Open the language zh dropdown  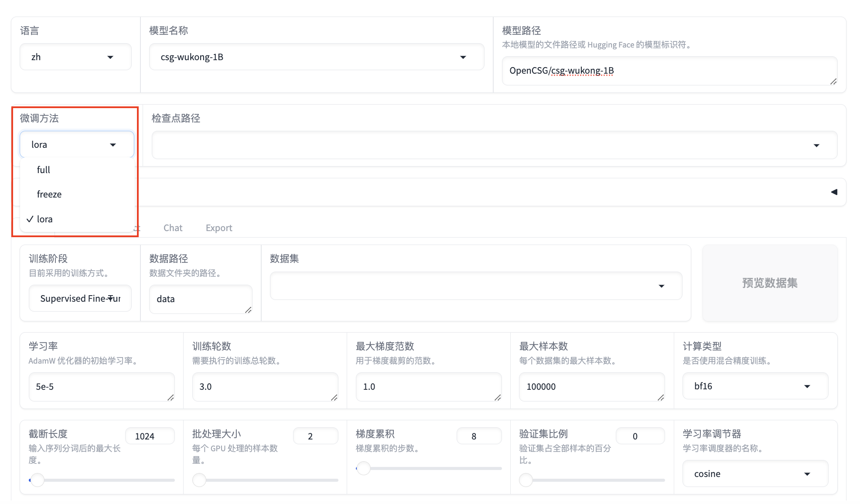(x=75, y=57)
